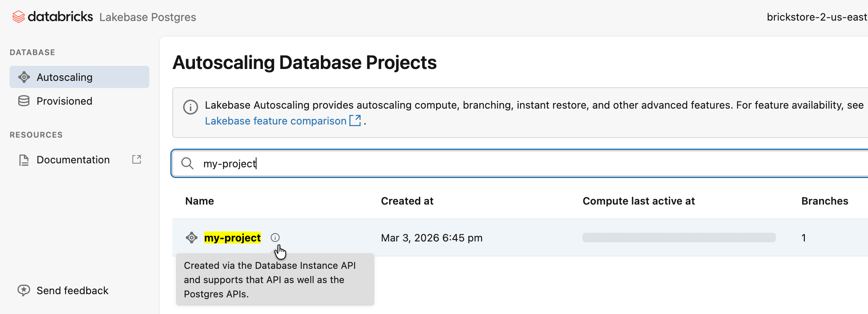Click the project icon left of my-project
The width and height of the screenshot is (868, 314).
(192, 238)
